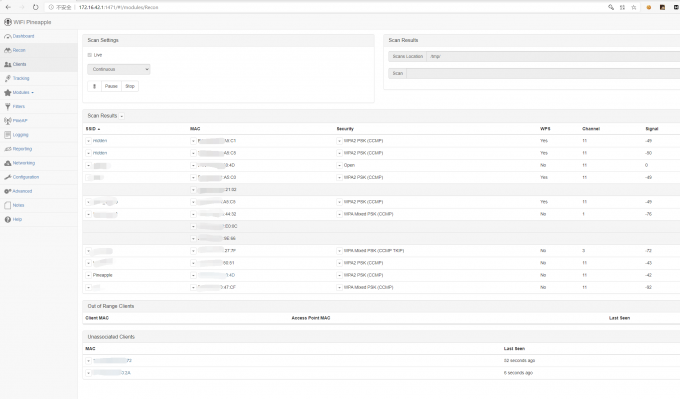Image resolution: width=680 pixels, height=399 pixels.
Task: Click the Channel column header
Action: pos(591,129)
